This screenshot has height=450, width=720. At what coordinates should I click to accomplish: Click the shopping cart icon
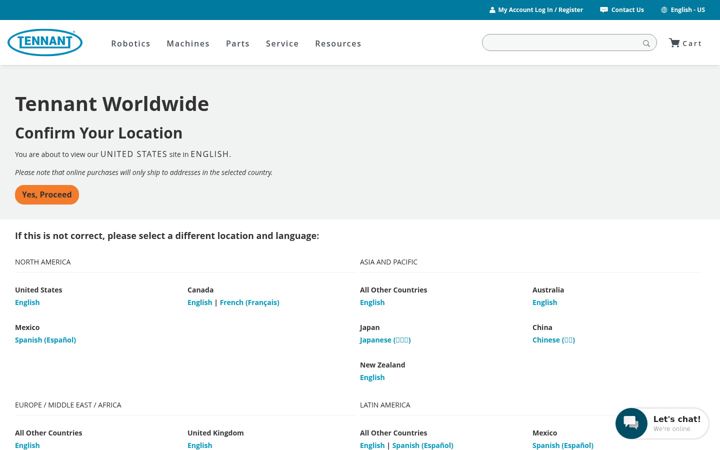click(x=674, y=43)
